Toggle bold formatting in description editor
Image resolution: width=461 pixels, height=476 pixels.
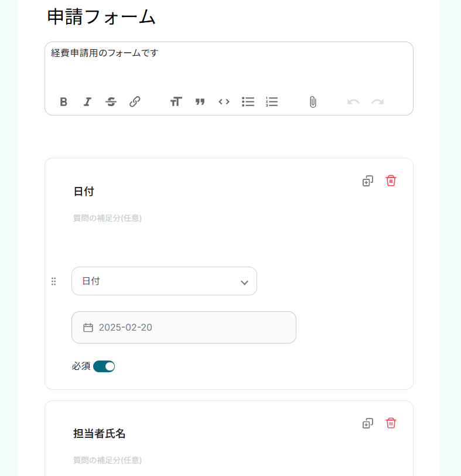64,102
